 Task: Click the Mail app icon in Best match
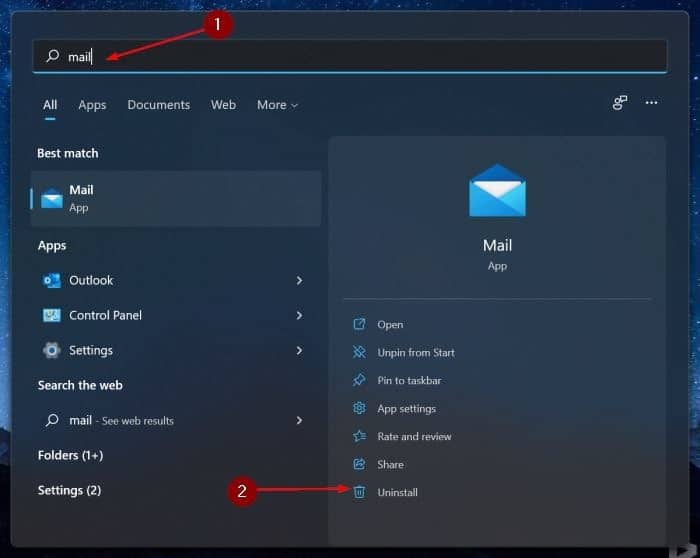pyautogui.click(x=52, y=198)
